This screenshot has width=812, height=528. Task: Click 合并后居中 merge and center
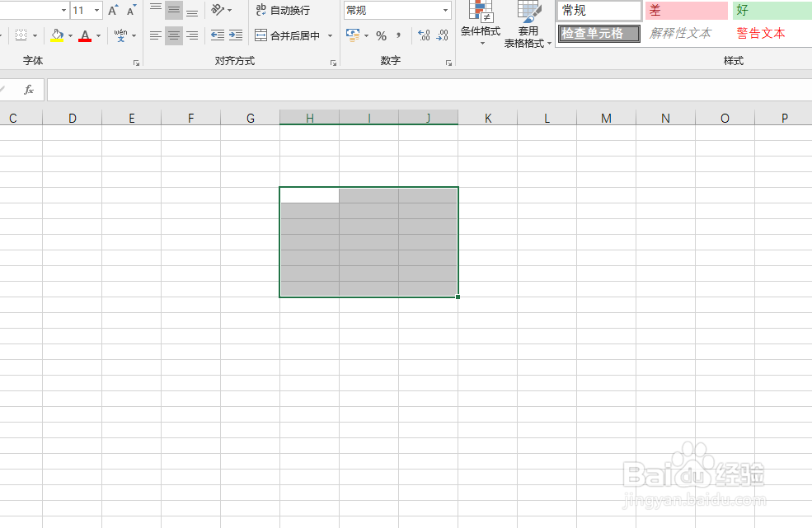(x=288, y=35)
